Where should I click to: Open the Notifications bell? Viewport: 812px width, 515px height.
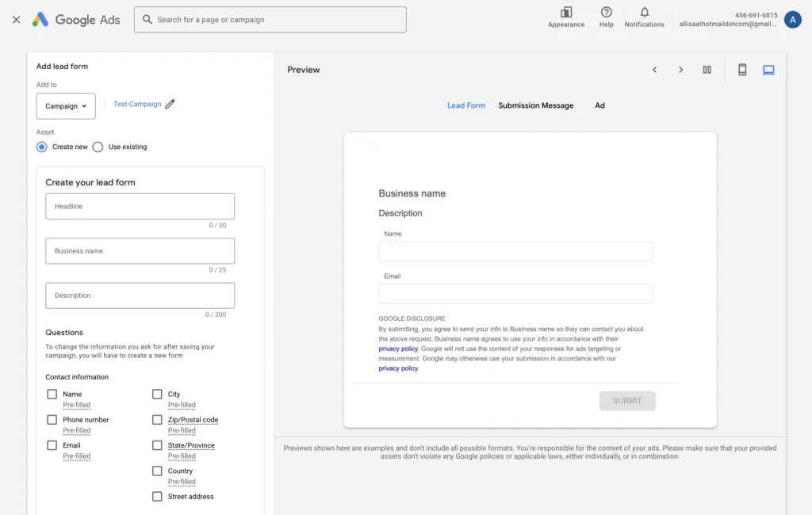coord(644,13)
